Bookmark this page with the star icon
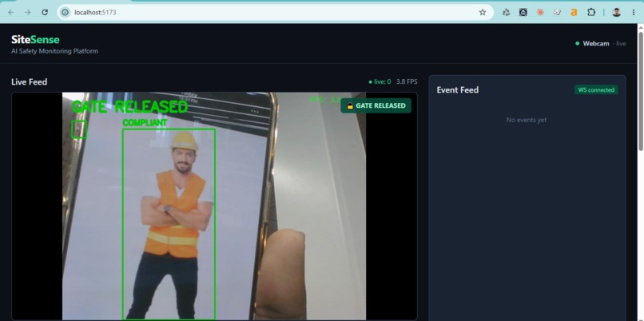The width and height of the screenshot is (644, 321). (483, 12)
